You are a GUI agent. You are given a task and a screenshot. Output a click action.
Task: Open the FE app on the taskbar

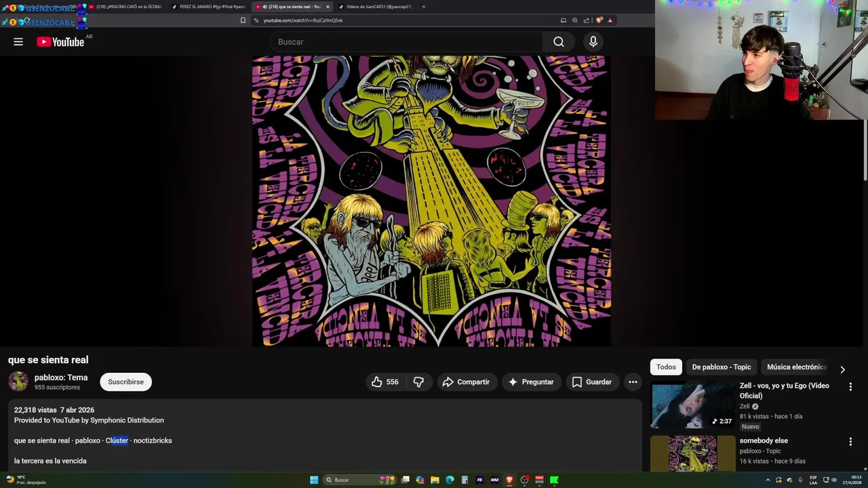point(479,480)
